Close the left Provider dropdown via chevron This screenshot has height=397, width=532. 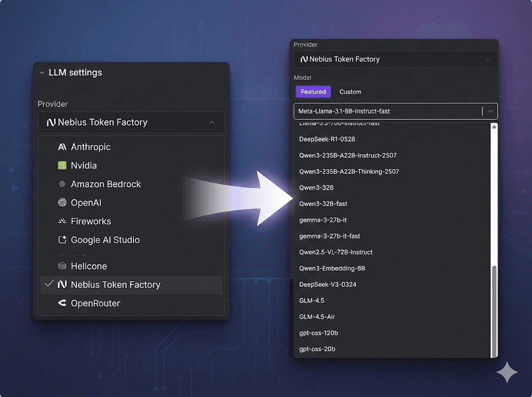[212, 122]
